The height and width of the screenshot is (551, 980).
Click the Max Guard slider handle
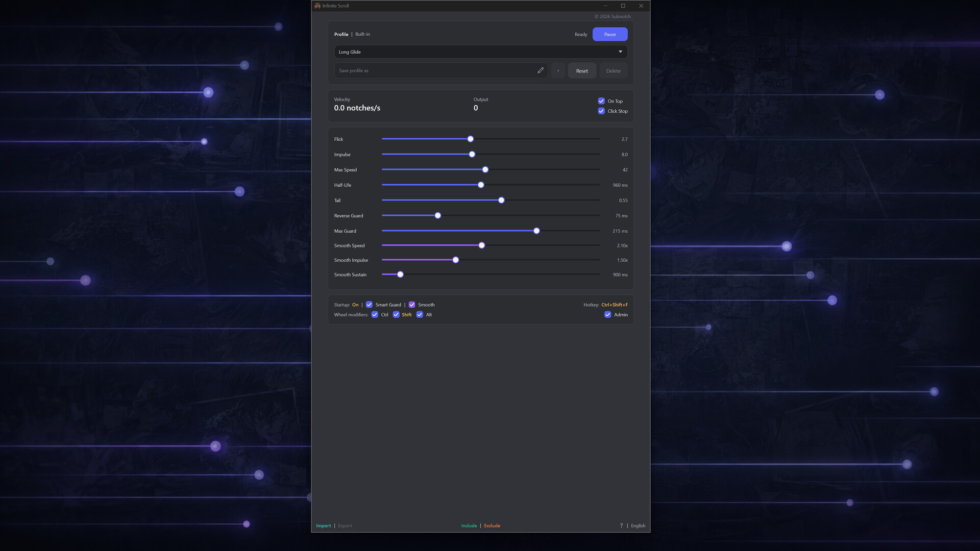[x=536, y=231]
